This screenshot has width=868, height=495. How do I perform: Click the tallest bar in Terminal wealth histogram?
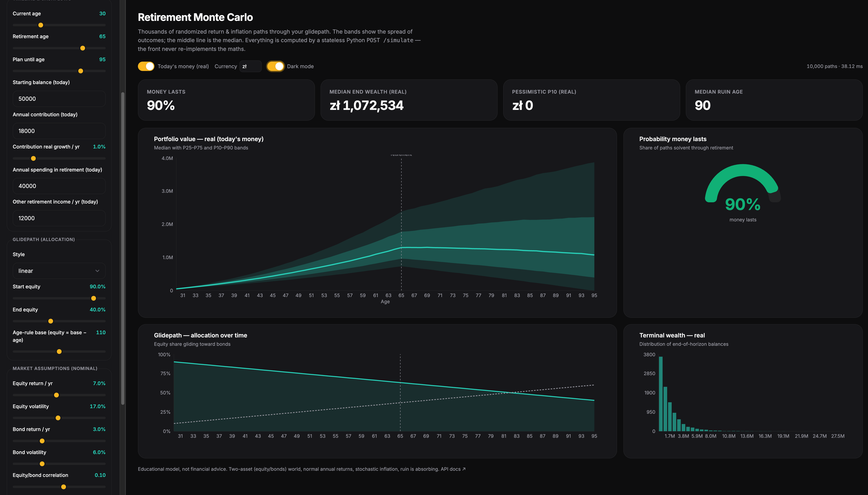point(660,394)
